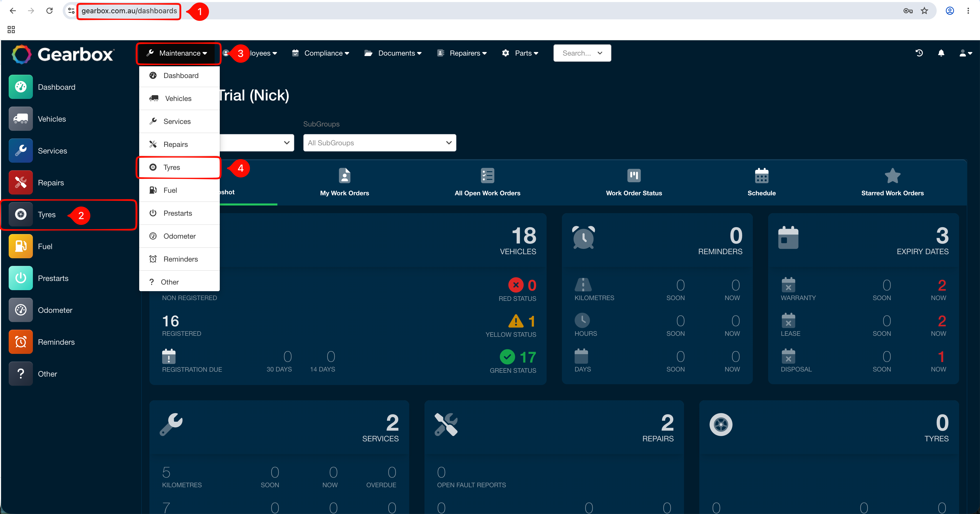
Task: Select Repairs in Maintenance menu
Action: pos(179,145)
